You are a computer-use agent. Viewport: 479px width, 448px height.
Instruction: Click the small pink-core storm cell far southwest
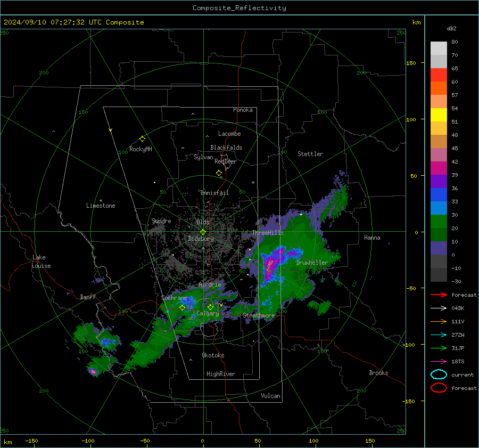(x=93, y=371)
